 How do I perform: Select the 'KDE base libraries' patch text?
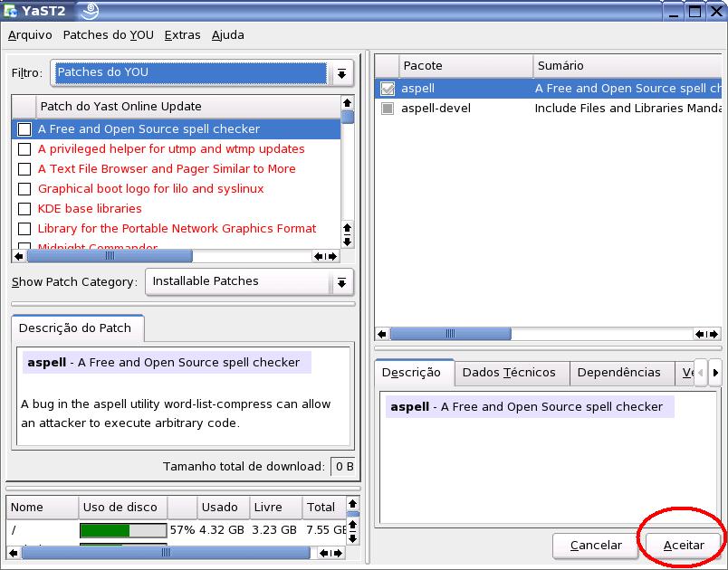click(90, 209)
